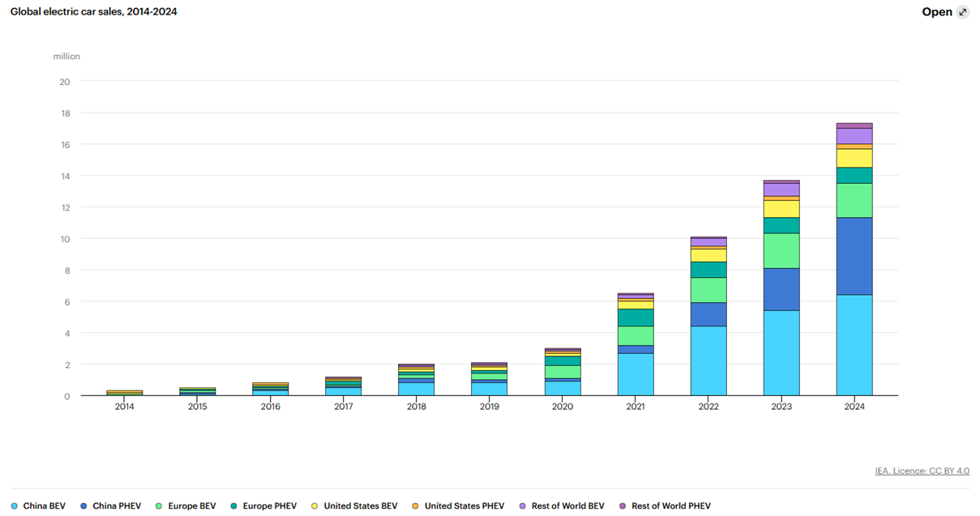Click China BEV segment of 2021 bar
The width and height of the screenshot is (980, 516).
pyautogui.click(x=636, y=374)
